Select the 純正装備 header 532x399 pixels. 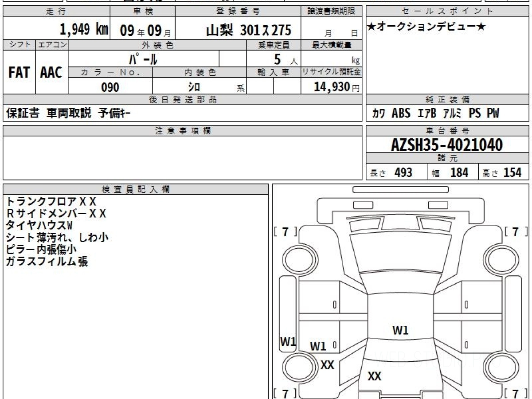coord(448,100)
